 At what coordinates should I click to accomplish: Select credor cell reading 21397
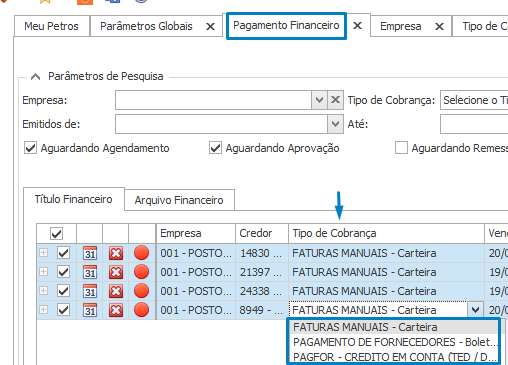[x=262, y=272]
